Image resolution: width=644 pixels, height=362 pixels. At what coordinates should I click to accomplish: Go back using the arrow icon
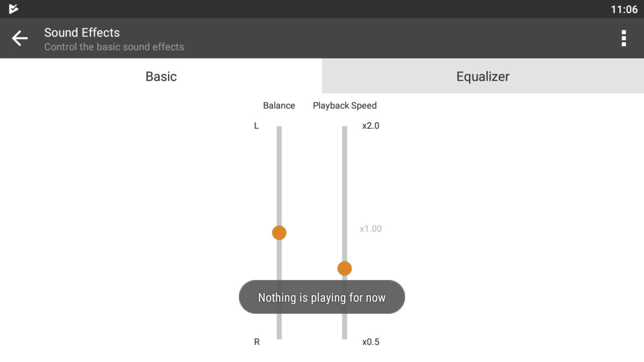pos(20,38)
